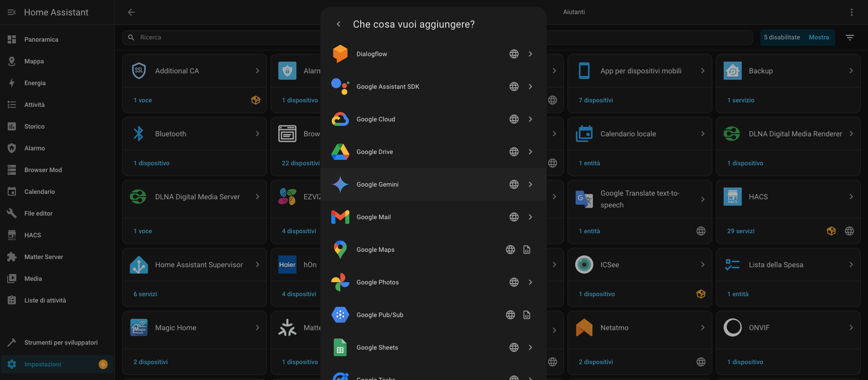This screenshot has height=380, width=868.
Task: Click the Google Gemini cloud globe icon
Action: click(x=514, y=184)
